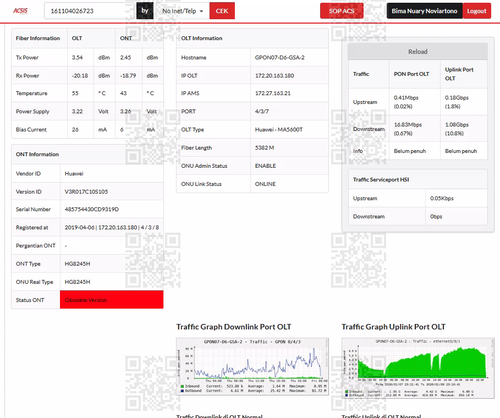
Task: Select the PORT value 4/3/7
Action: coord(262,111)
